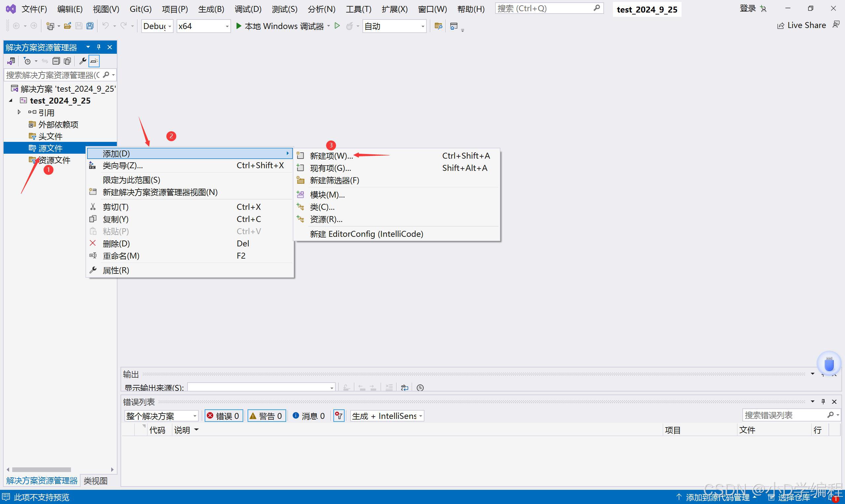Click the Save All toolbar icon
845x504 pixels.
pos(90,26)
